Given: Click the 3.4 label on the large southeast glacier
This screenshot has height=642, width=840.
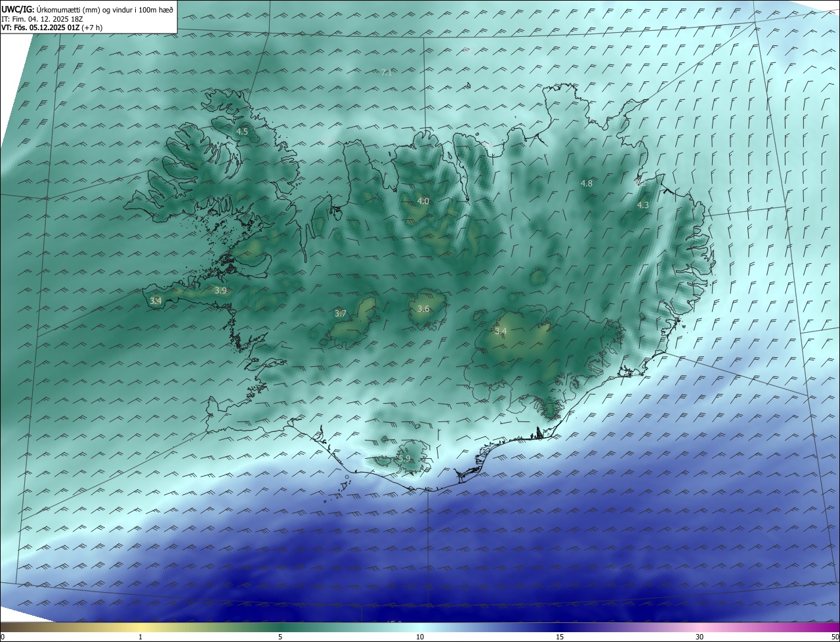Looking at the screenshot, I should coord(501,332).
